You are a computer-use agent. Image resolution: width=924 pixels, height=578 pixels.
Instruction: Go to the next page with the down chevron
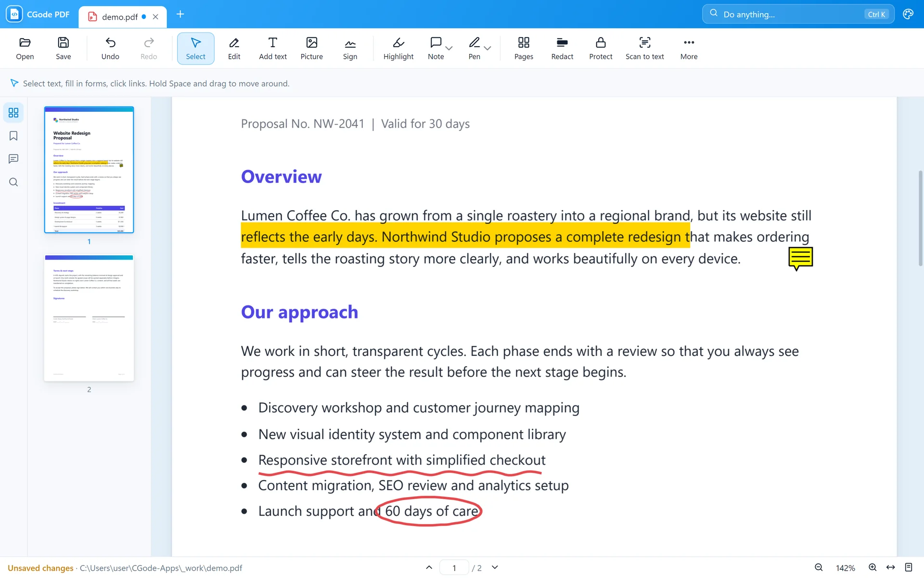pyautogui.click(x=495, y=567)
